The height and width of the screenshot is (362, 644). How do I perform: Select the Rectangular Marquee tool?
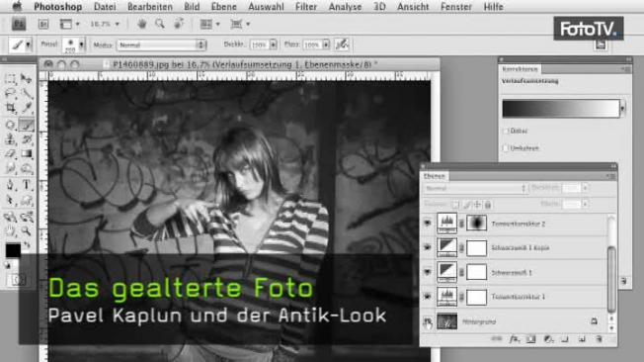pos(10,79)
